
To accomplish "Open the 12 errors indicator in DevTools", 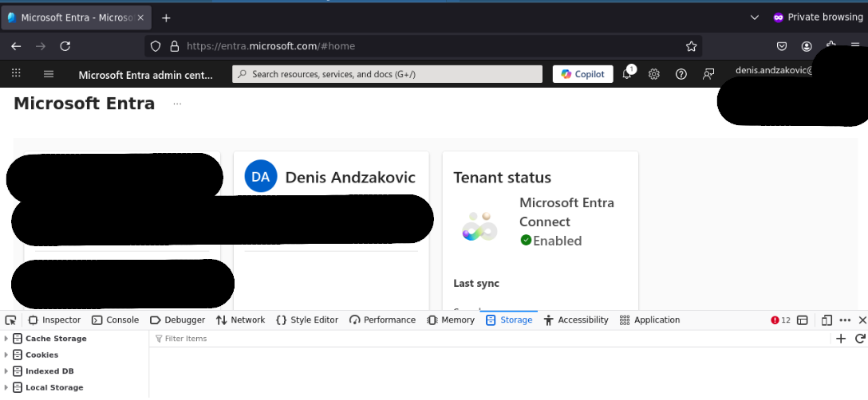I will [780, 320].
